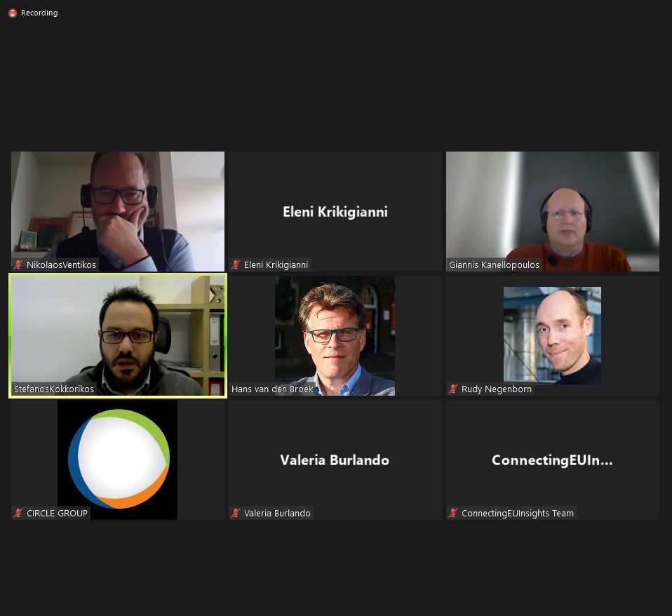Click the large Eleni Krikigianni name in the tile
The image size is (672, 616).
[335, 212]
